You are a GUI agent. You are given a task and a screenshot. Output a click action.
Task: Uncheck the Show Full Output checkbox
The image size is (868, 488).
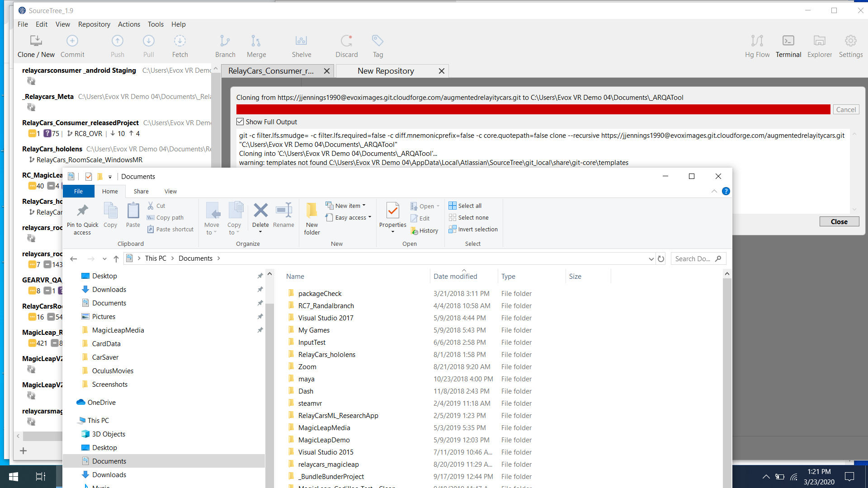pyautogui.click(x=240, y=122)
